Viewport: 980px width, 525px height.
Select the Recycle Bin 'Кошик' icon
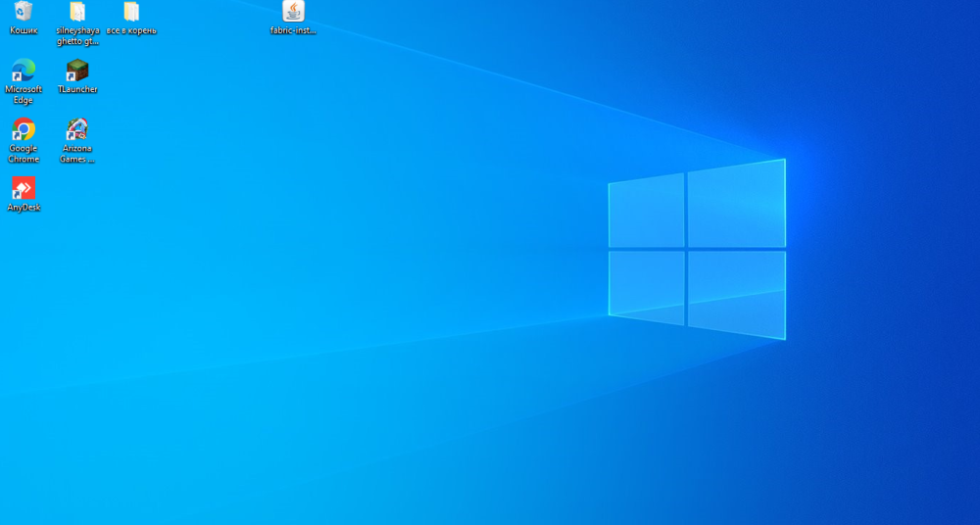coord(24,11)
